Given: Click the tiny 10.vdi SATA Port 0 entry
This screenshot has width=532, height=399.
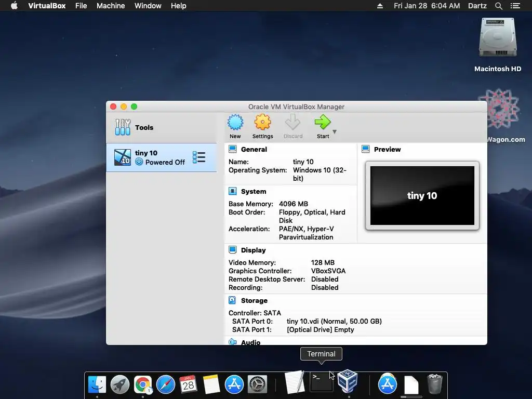Looking at the screenshot, I should [x=334, y=321].
